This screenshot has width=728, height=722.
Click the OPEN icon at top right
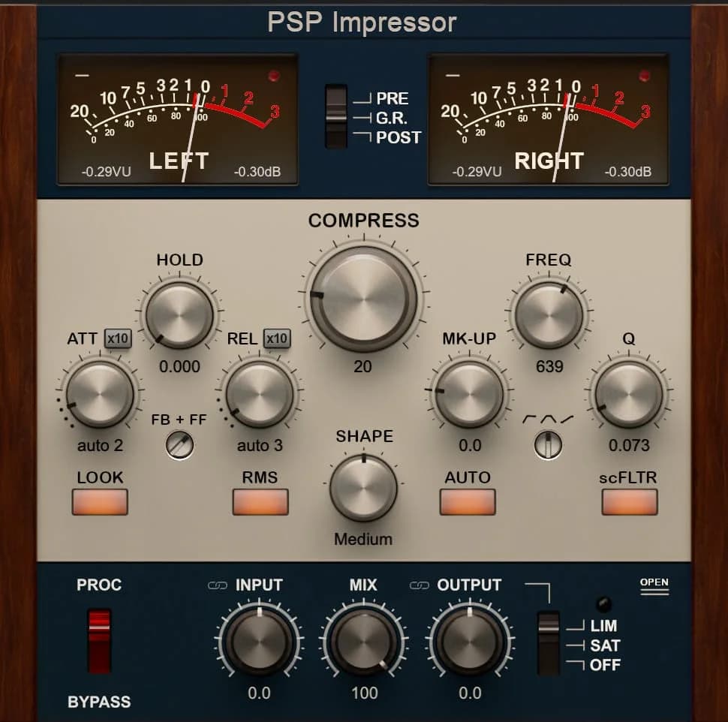point(654,585)
